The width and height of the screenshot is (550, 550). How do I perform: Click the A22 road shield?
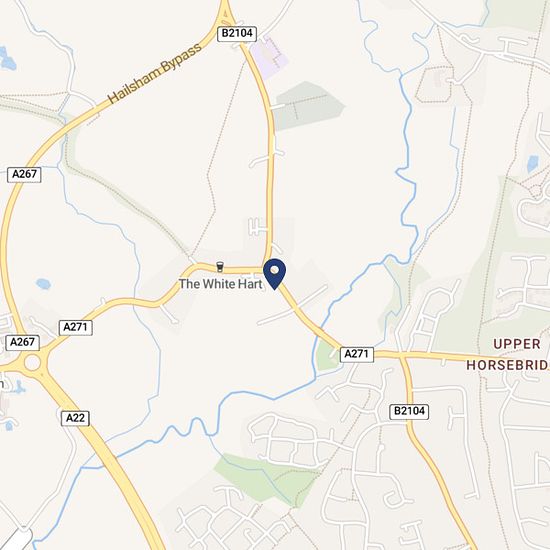click(x=75, y=418)
